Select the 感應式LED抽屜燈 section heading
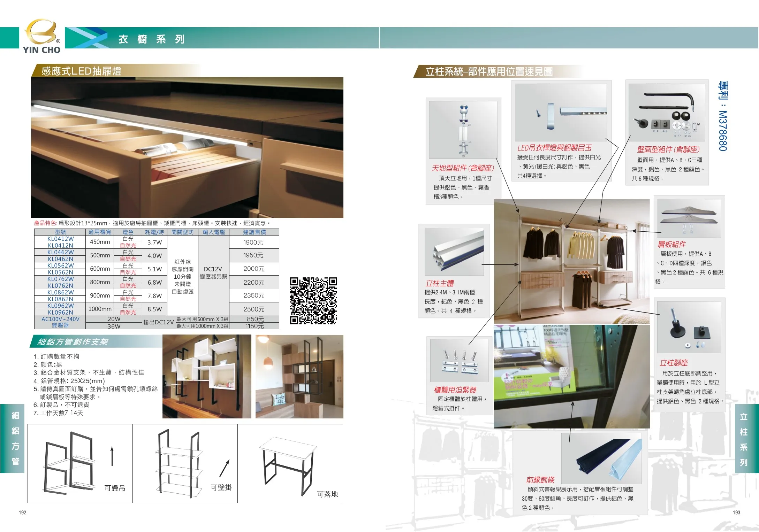 click(x=81, y=71)
